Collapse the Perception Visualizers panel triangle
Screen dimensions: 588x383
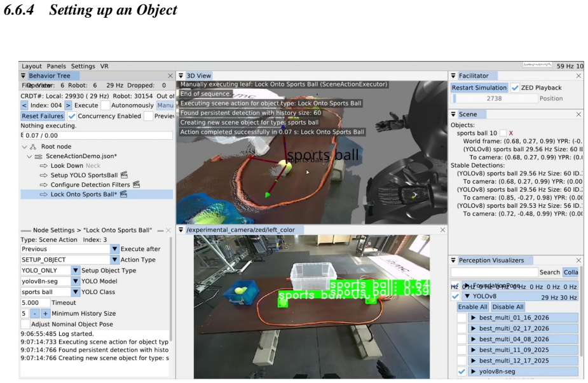pyautogui.click(x=453, y=260)
